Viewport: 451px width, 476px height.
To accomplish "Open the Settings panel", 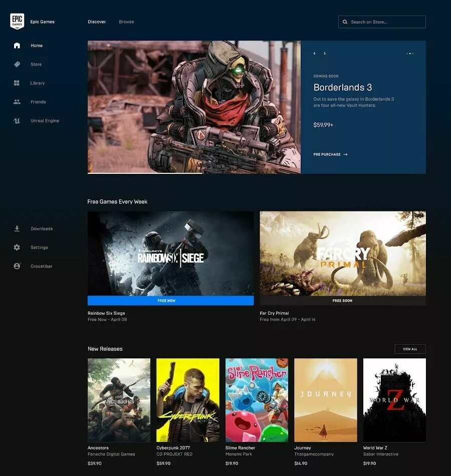I will coord(17,247).
